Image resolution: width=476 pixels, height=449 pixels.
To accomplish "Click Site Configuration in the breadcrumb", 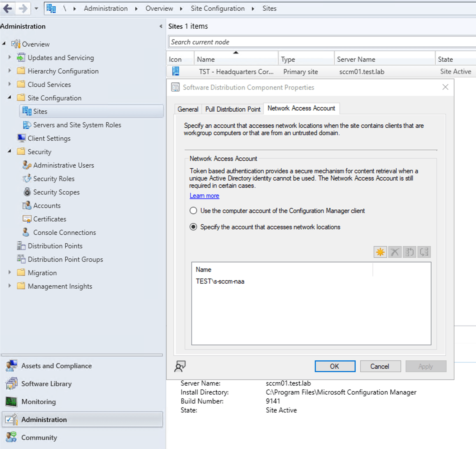I will [x=218, y=8].
